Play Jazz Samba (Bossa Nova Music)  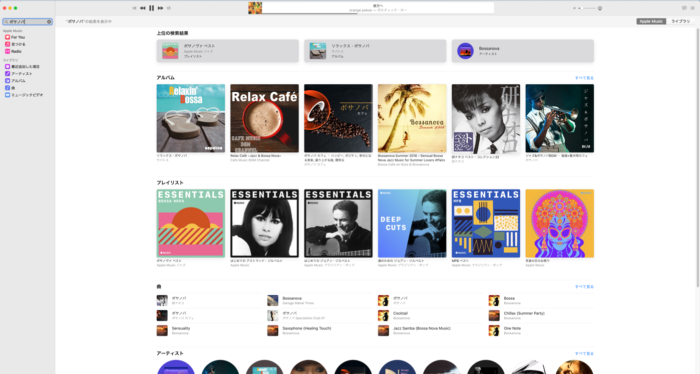430,330
